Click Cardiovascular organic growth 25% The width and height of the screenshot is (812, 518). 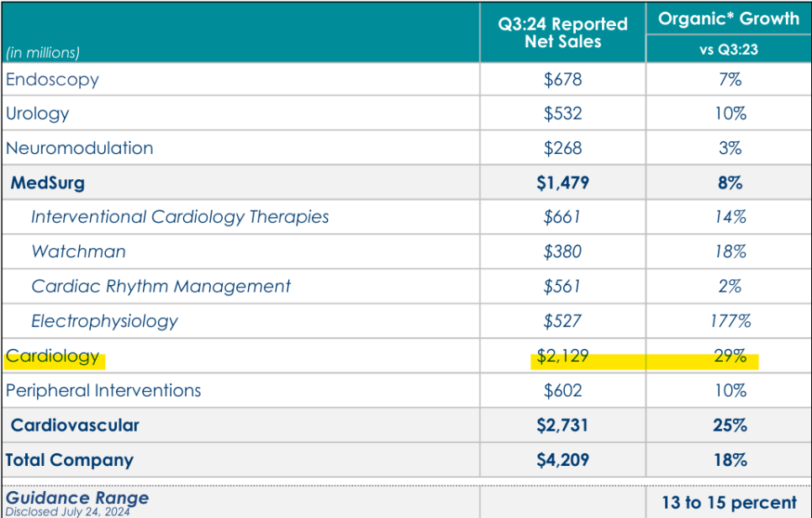pyautogui.click(x=730, y=425)
